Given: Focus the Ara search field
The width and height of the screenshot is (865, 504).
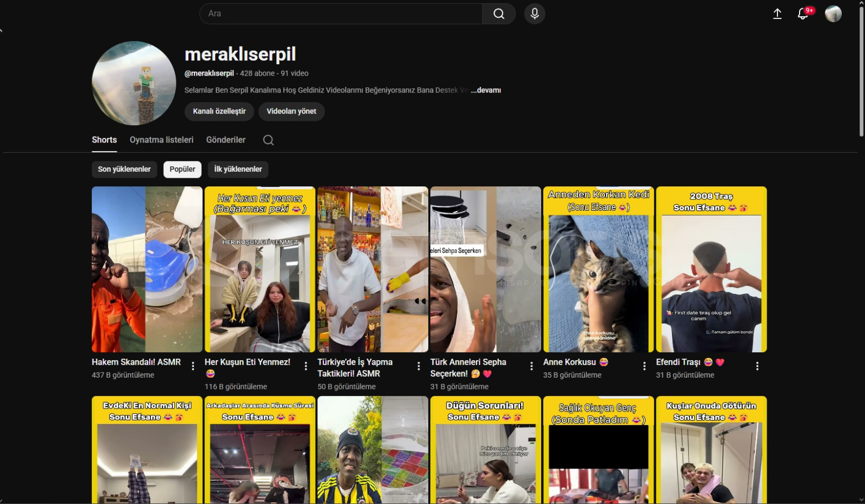Looking at the screenshot, I should tap(341, 14).
